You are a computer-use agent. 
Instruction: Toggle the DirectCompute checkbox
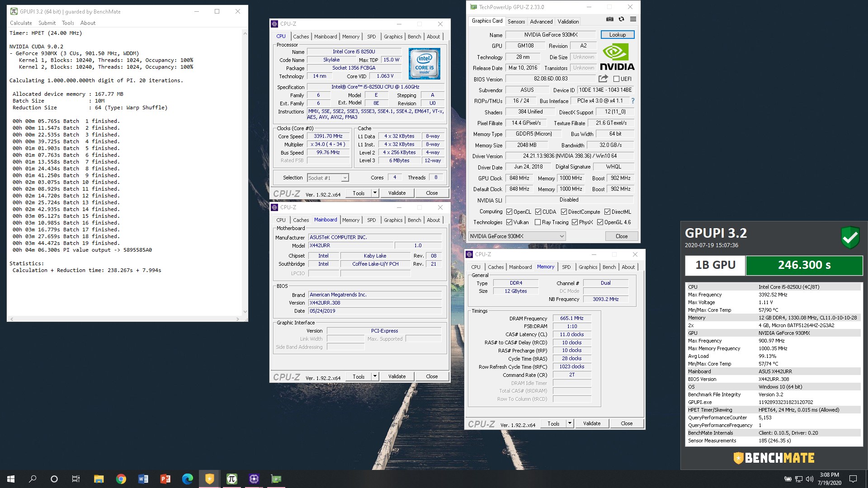[564, 211]
